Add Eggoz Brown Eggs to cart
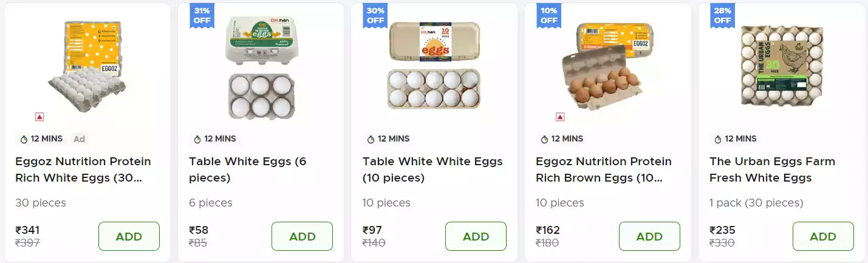868x263 pixels. (649, 236)
